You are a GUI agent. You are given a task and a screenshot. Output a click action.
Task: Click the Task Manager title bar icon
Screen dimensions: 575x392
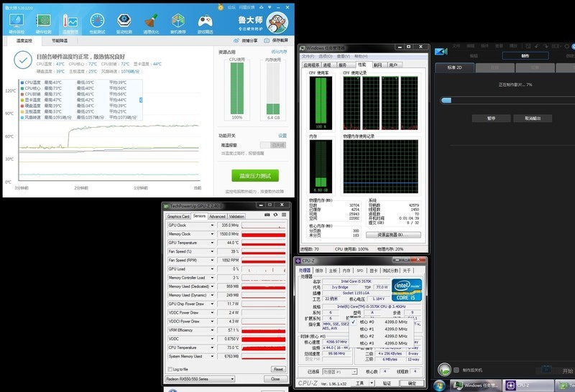pos(302,48)
